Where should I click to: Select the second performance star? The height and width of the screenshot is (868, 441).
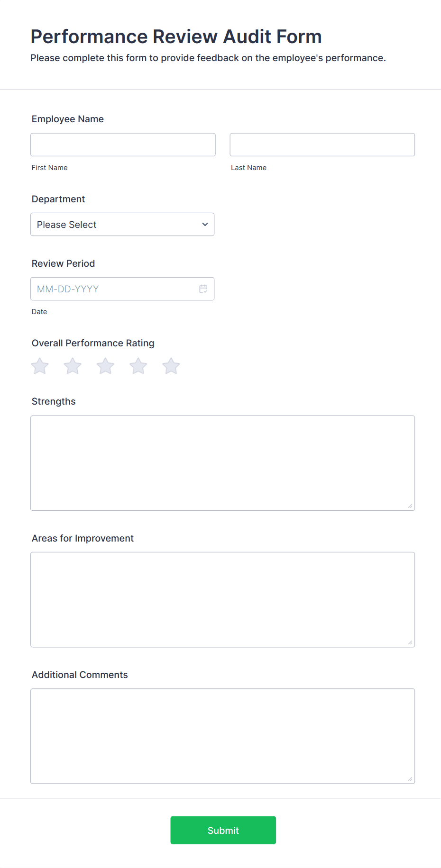pyautogui.click(x=72, y=366)
